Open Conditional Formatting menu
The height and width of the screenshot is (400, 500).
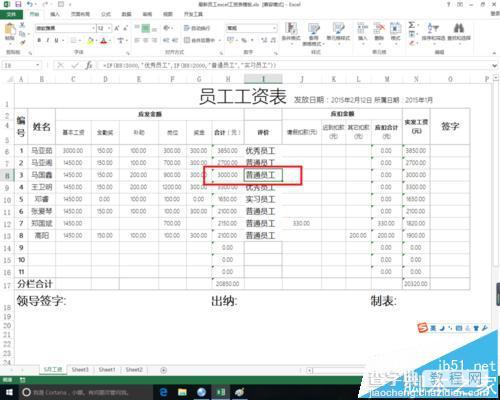(291, 32)
